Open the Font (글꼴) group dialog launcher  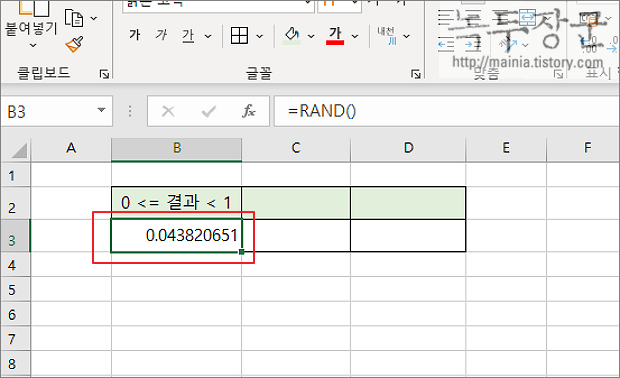416,74
